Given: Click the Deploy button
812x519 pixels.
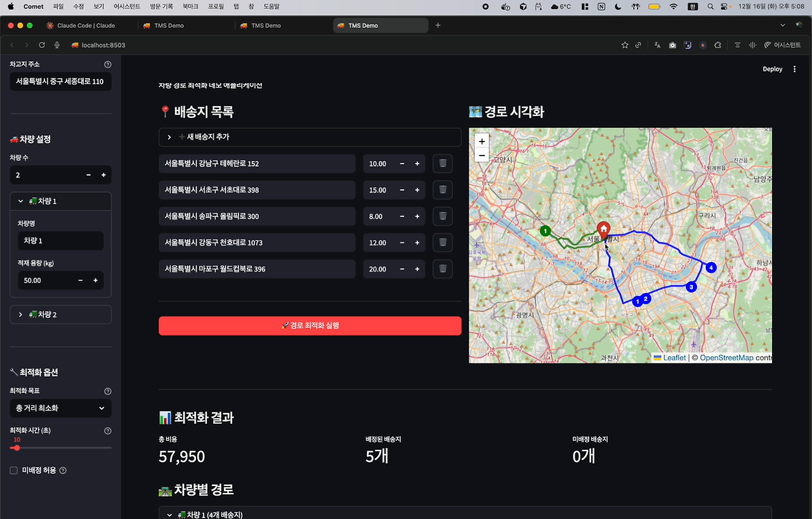Looking at the screenshot, I should coord(773,69).
